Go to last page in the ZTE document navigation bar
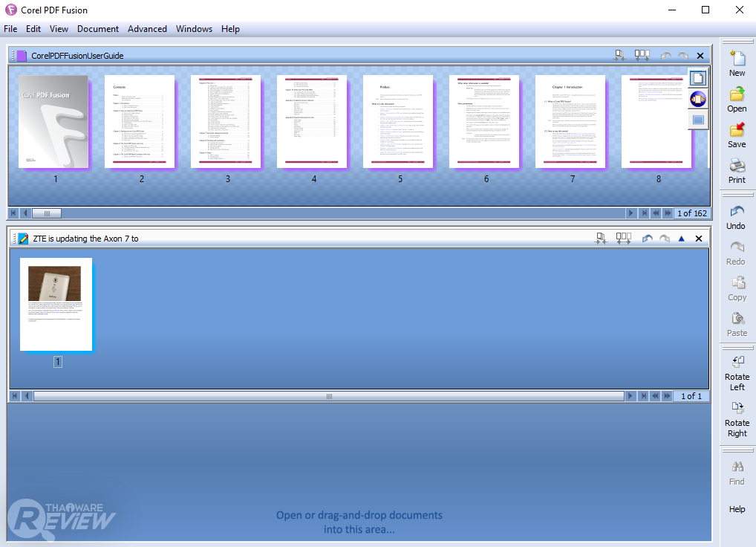The image size is (756, 547). click(643, 396)
